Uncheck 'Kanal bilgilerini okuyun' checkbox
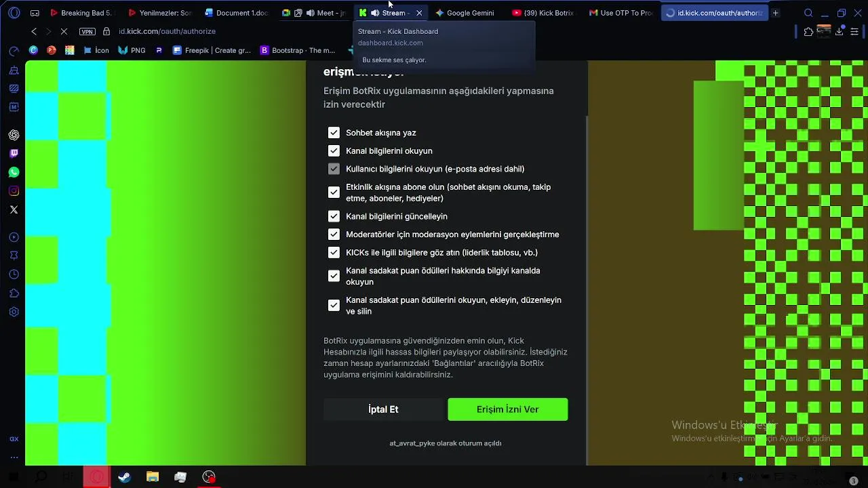This screenshot has height=488, width=868. [x=334, y=150]
